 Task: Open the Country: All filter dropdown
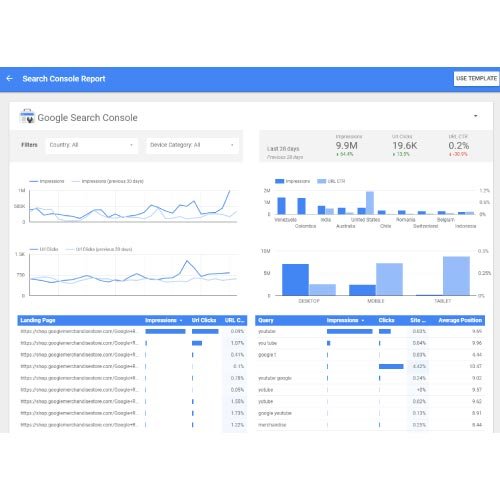click(x=91, y=145)
